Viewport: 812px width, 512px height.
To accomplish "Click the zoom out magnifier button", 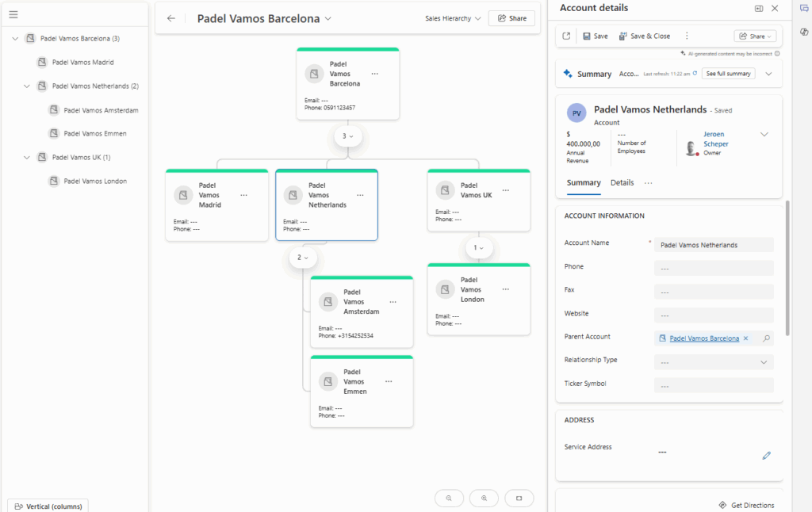I will coord(449,498).
